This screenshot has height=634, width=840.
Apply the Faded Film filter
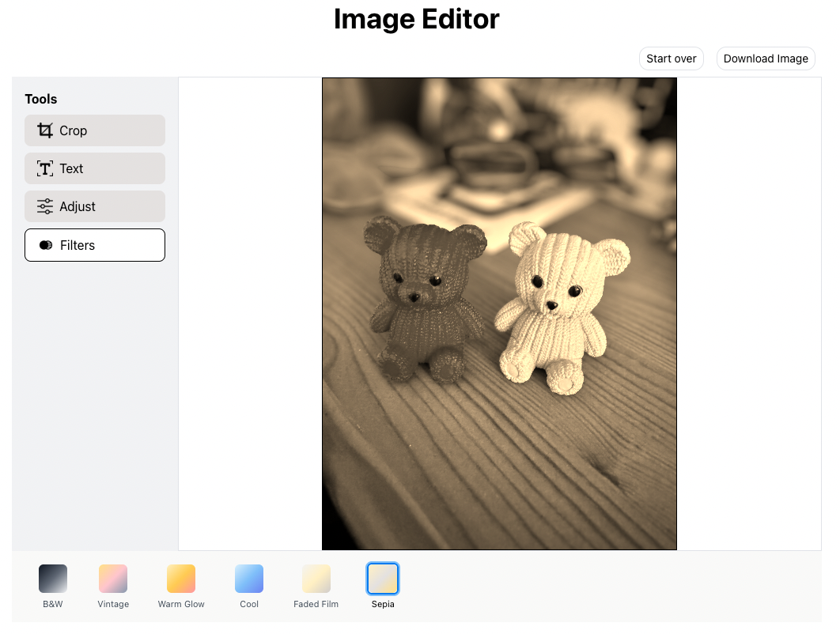click(316, 579)
